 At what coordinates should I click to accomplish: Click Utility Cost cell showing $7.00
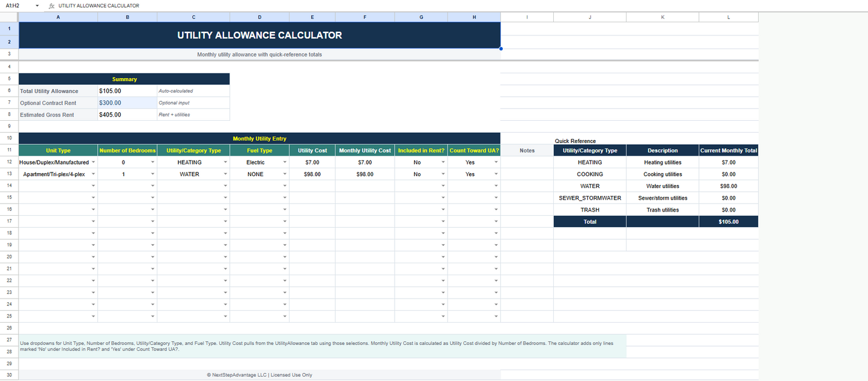point(312,162)
